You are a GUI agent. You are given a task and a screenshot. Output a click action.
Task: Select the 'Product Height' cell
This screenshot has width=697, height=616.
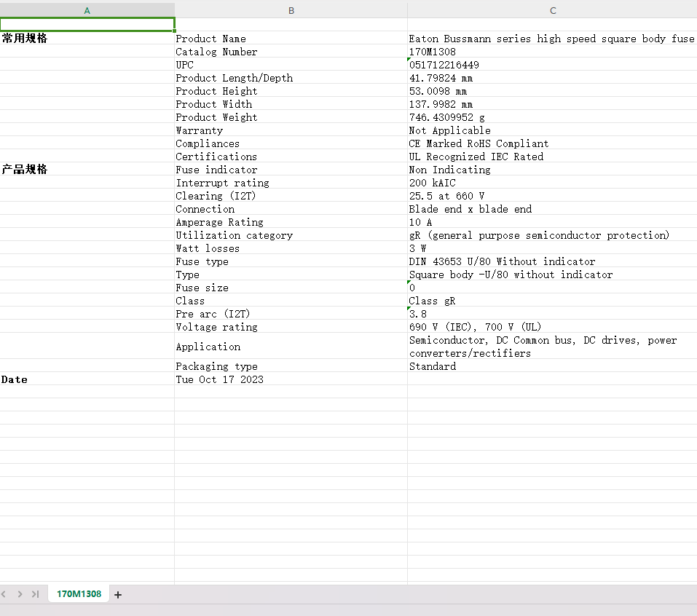pos(291,91)
